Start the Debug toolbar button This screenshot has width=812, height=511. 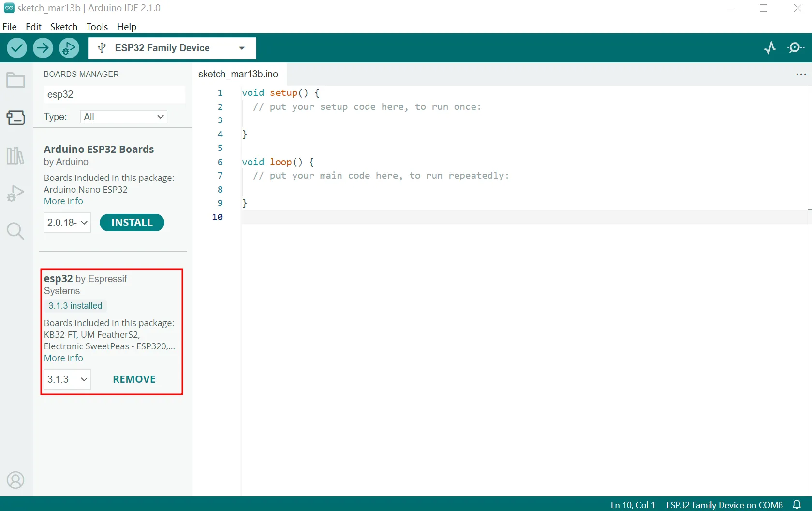click(x=69, y=48)
